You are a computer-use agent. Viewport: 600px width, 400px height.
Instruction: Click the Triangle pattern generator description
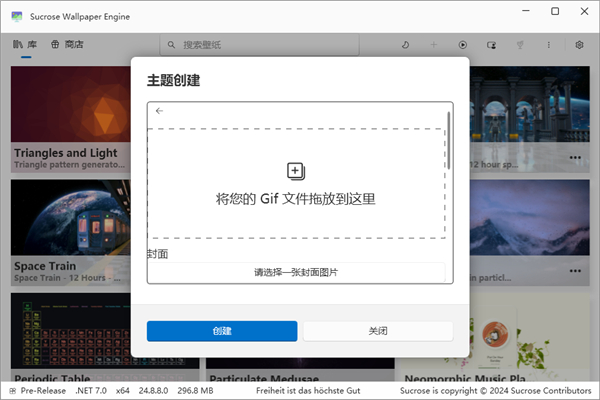tap(69, 165)
